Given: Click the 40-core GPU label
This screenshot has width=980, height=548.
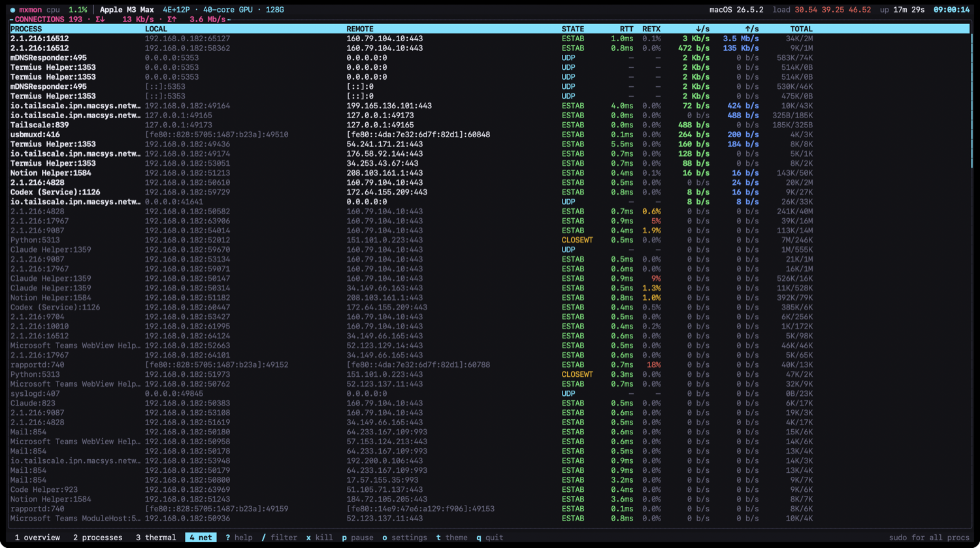Looking at the screenshot, I should pos(228,10).
